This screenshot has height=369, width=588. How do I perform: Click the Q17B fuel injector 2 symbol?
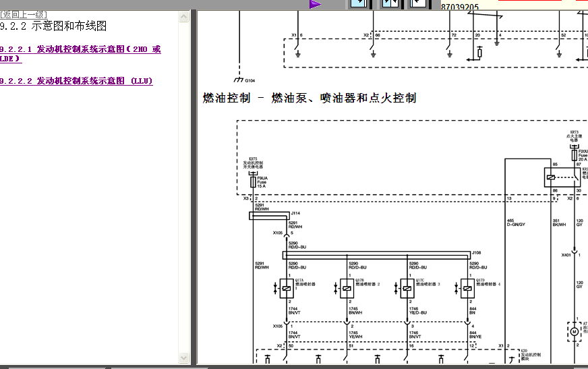point(347,288)
